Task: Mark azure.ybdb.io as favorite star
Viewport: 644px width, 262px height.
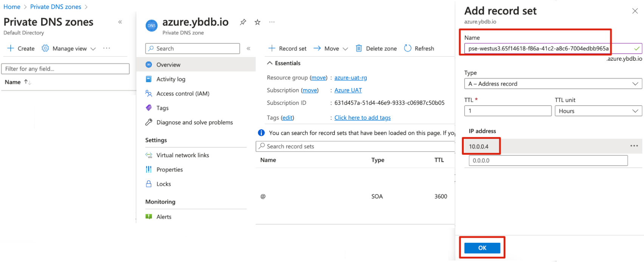Action: point(257,22)
